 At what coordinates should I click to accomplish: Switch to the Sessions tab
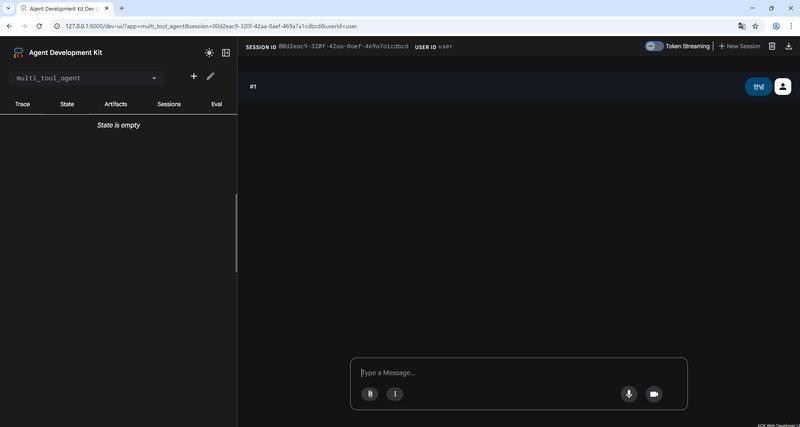click(169, 104)
